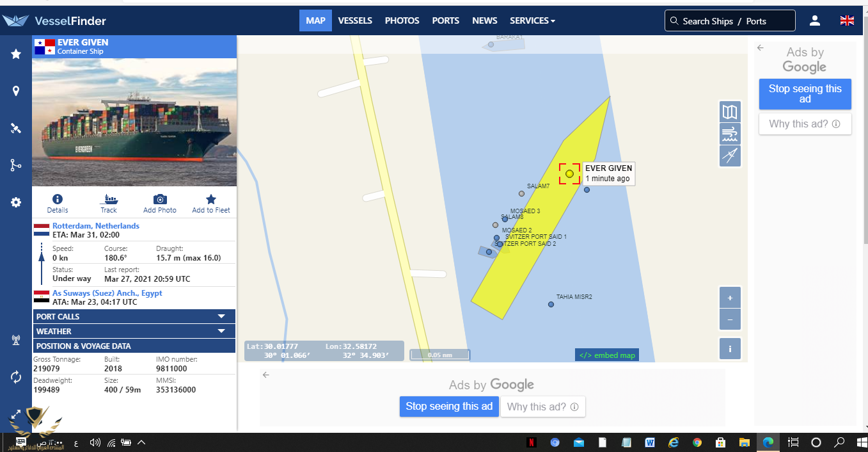Image resolution: width=868 pixels, height=452 pixels.
Task: Toggle the wind weather layer icon
Action: 730,134
